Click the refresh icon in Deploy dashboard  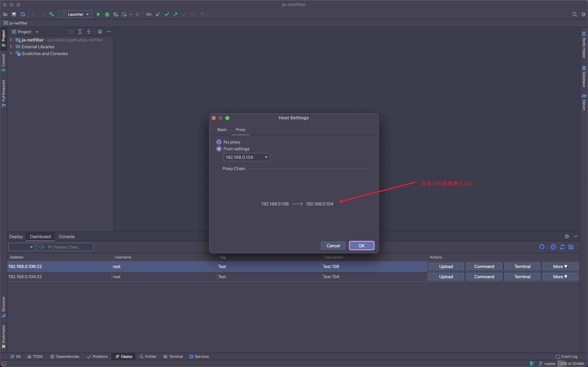point(562,247)
